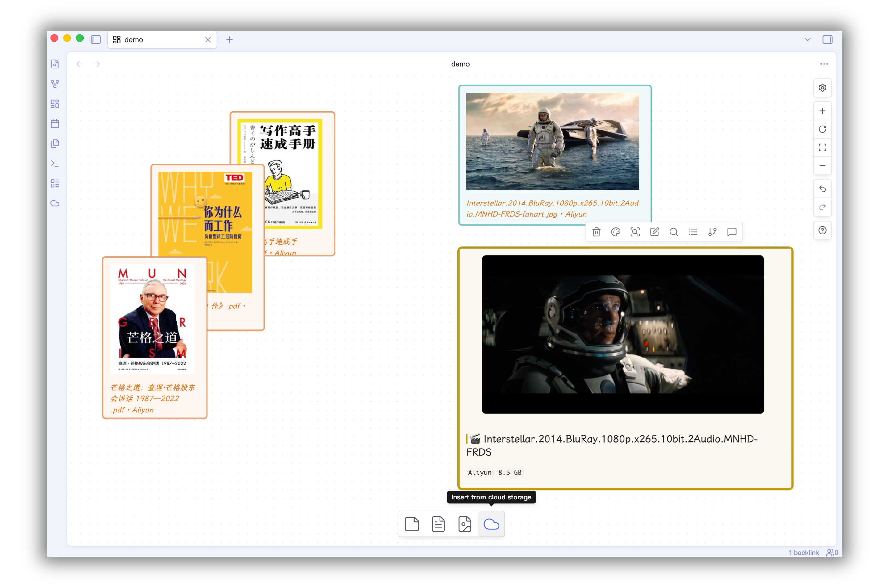Open the daily note calendar icon
Viewport: 889px width, 588px height.
coord(55,124)
